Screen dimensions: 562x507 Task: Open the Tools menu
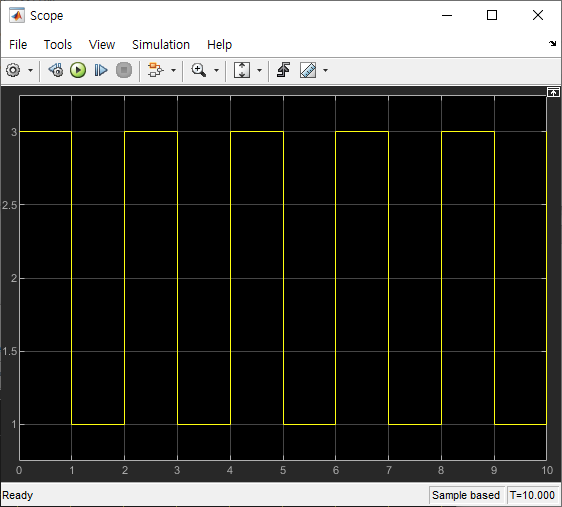coord(58,45)
